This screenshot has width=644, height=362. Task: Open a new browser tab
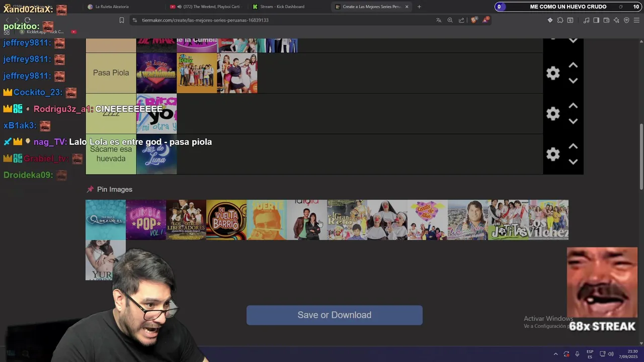click(x=419, y=7)
